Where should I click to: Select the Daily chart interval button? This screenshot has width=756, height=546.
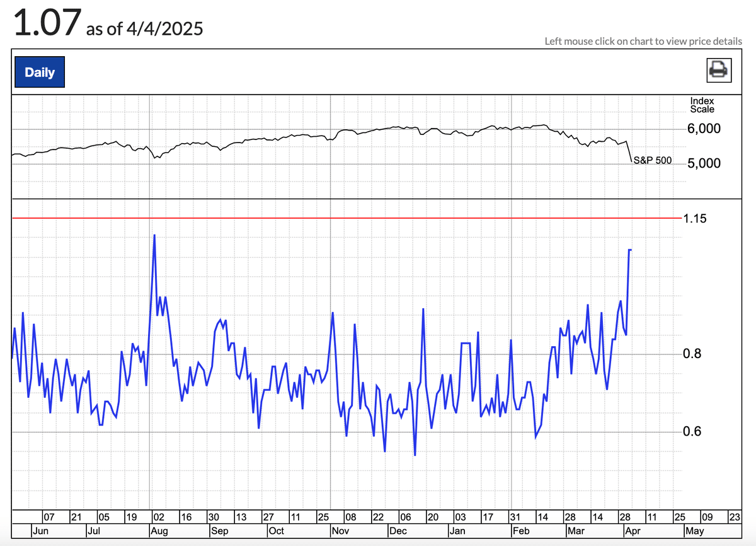(x=40, y=72)
